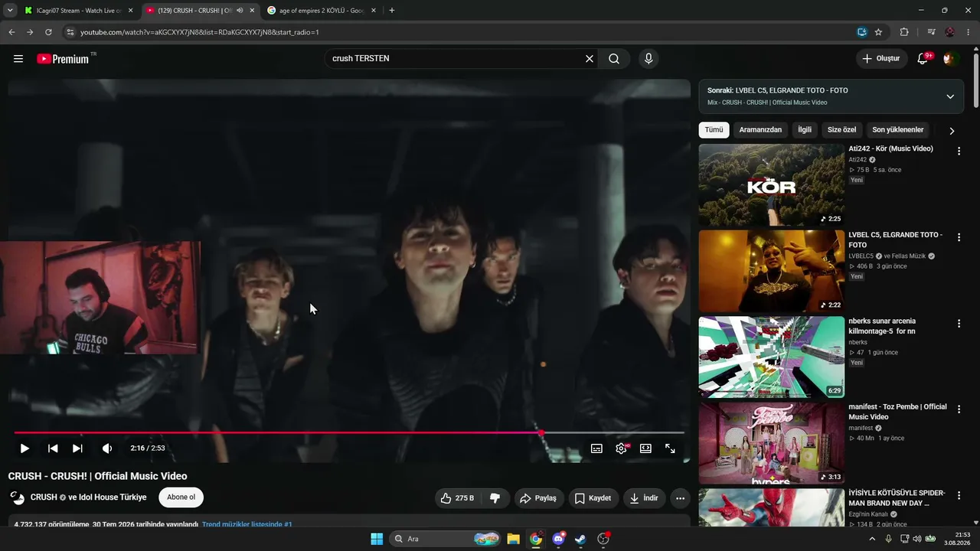980x551 pixels.
Task: Open LVBEL C5 FOTO video thumbnail
Action: click(772, 271)
